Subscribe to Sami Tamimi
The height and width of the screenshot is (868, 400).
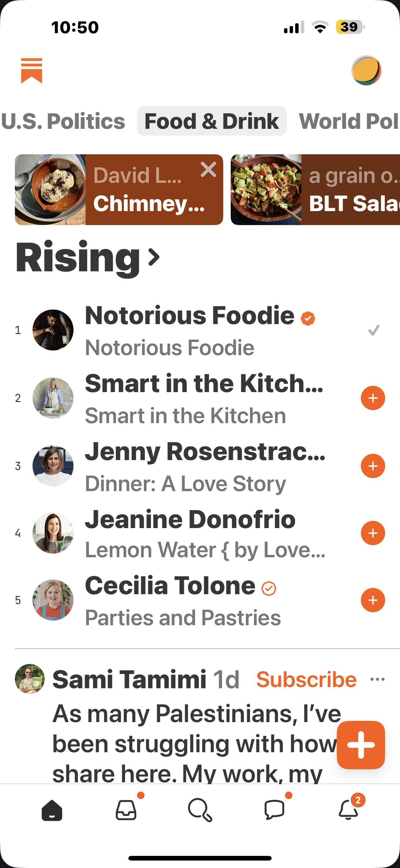pos(306,679)
